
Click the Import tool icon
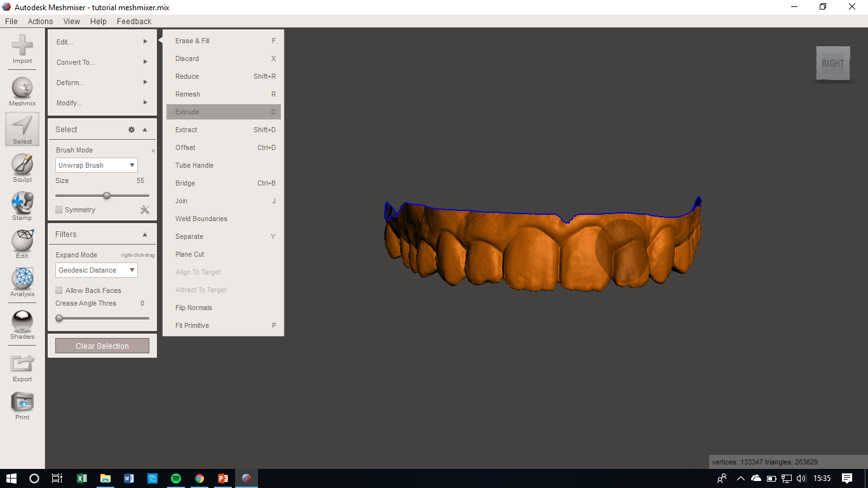pyautogui.click(x=22, y=49)
